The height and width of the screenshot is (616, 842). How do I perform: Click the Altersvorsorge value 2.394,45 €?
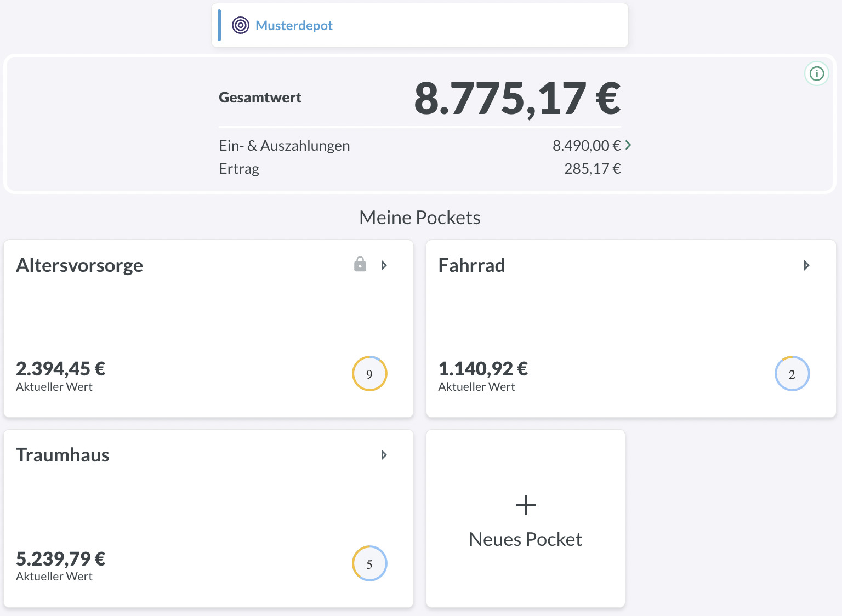pos(61,369)
